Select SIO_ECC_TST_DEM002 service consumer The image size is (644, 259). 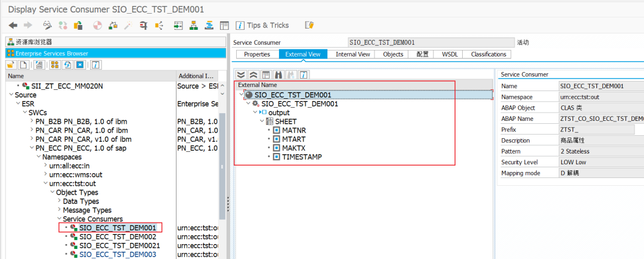117,236
